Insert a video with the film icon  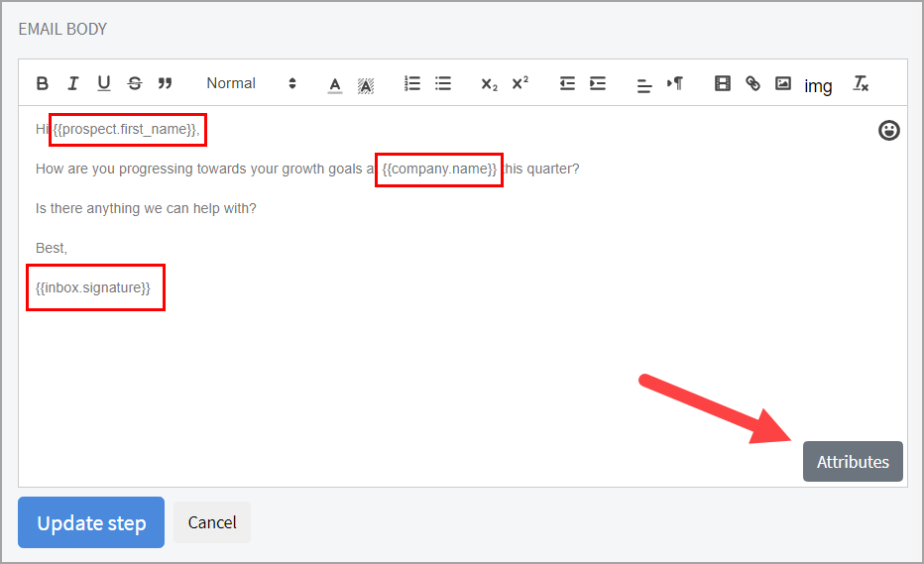tap(723, 83)
